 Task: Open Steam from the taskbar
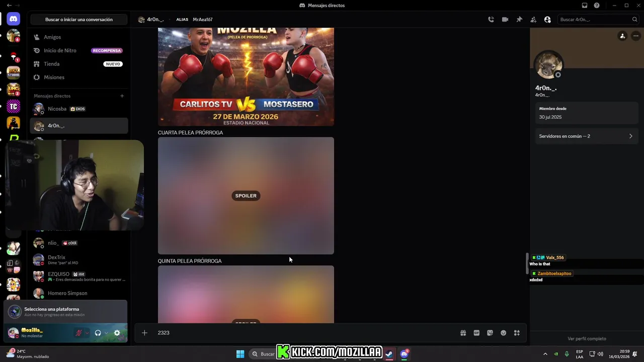click(x=389, y=354)
